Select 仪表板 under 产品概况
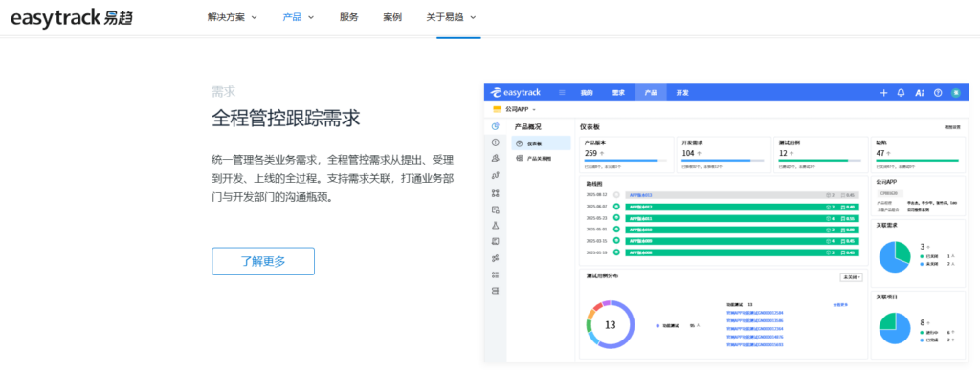 (541, 143)
